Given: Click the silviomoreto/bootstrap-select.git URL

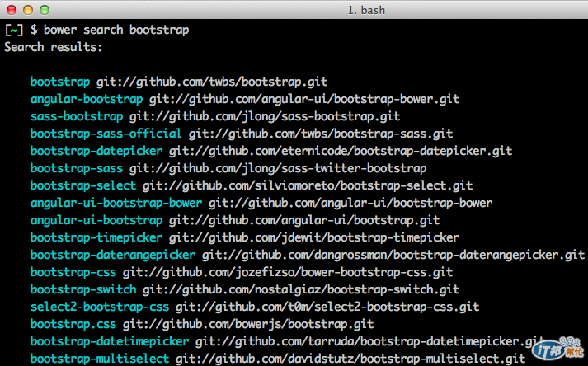Looking at the screenshot, I should click(x=308, y=185).
